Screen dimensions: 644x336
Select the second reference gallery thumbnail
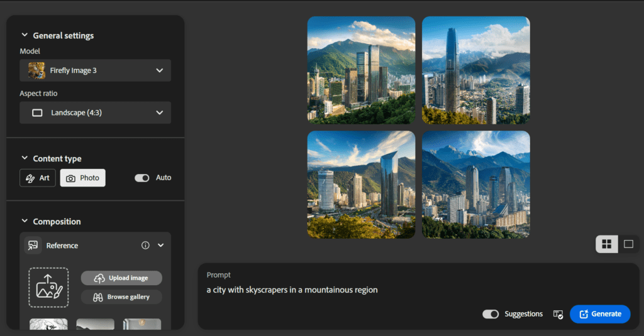[96, 324]
